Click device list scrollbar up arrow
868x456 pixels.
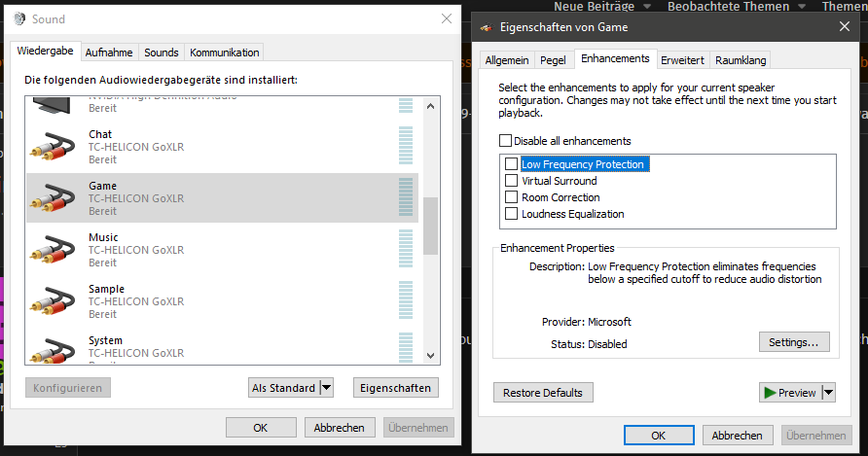pos(431,106)
